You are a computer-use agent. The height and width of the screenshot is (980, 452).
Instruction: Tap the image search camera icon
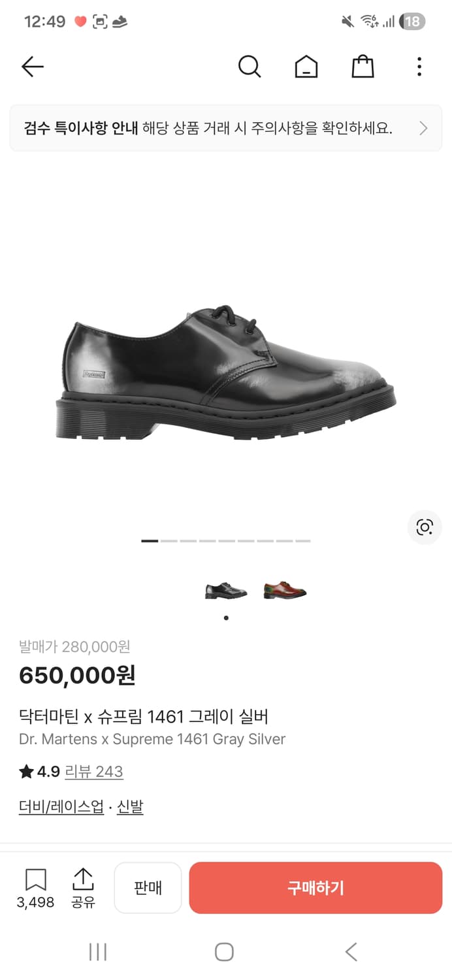tap(425, 527)
